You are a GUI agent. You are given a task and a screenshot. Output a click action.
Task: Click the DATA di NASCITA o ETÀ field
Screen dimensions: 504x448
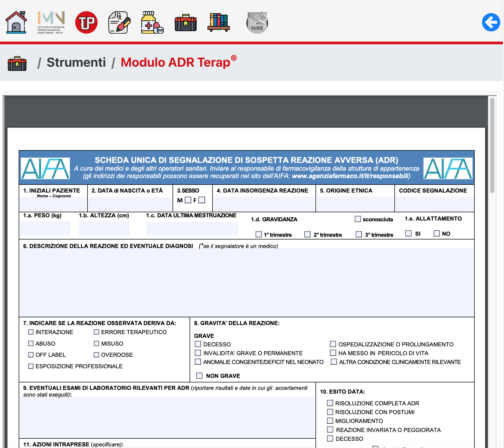[130, 204]
